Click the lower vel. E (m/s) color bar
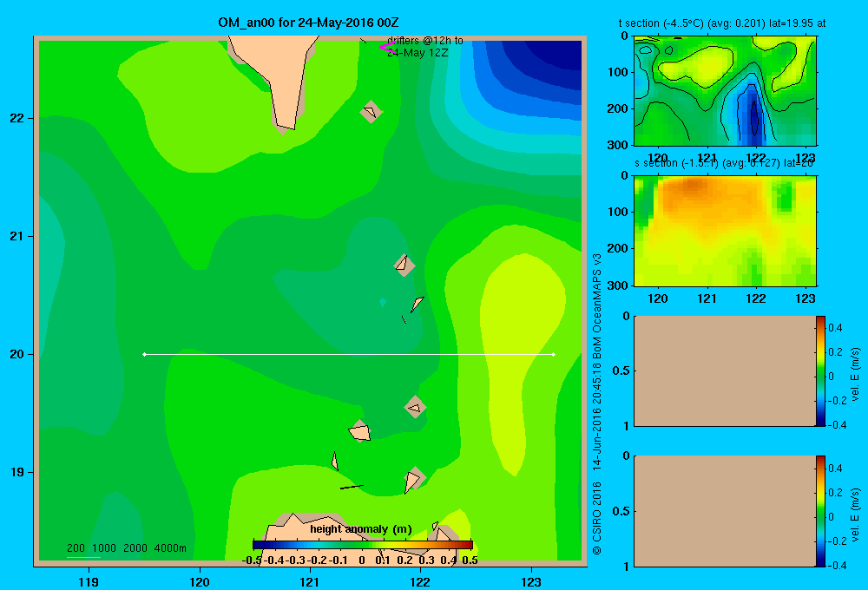 click(820, 511)
